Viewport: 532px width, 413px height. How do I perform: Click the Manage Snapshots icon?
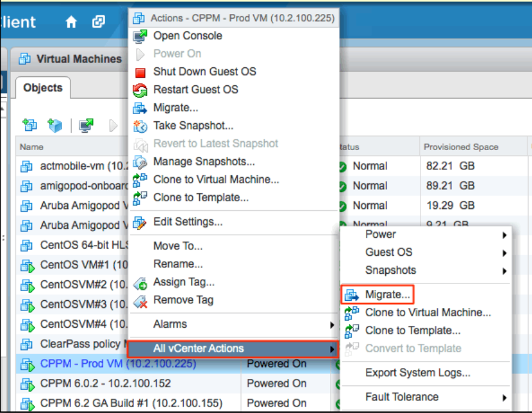click(x=140, y=162)
